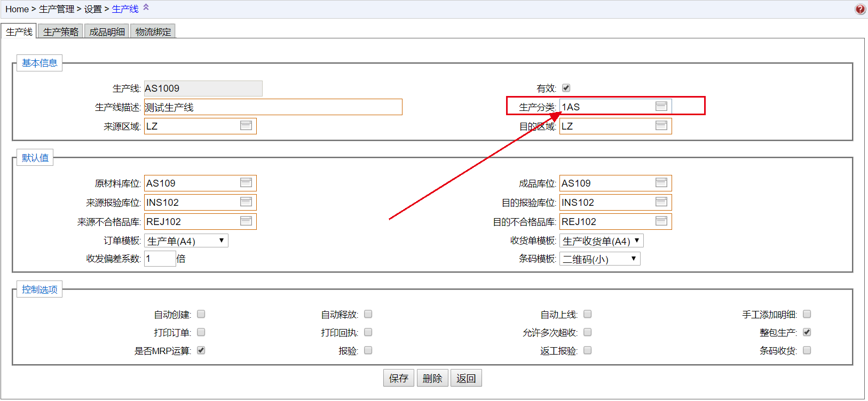Click the 基本信息 section legend
This screenshot has width=868, height=401.
40,63
